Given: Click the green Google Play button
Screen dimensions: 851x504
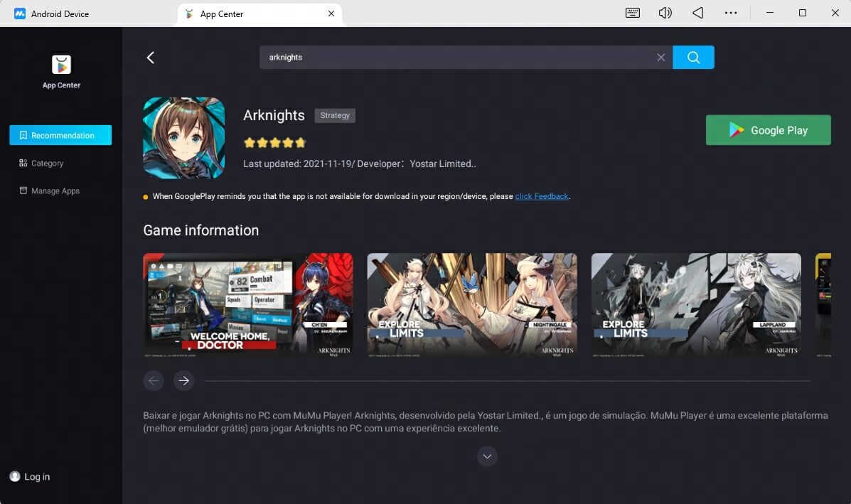Looking at the screenshot, I should [x=768, y=130].
